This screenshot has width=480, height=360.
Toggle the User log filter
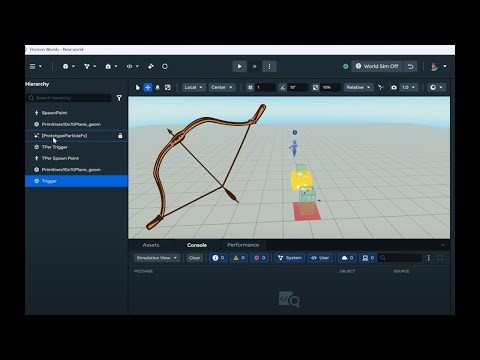pos(320,258)
